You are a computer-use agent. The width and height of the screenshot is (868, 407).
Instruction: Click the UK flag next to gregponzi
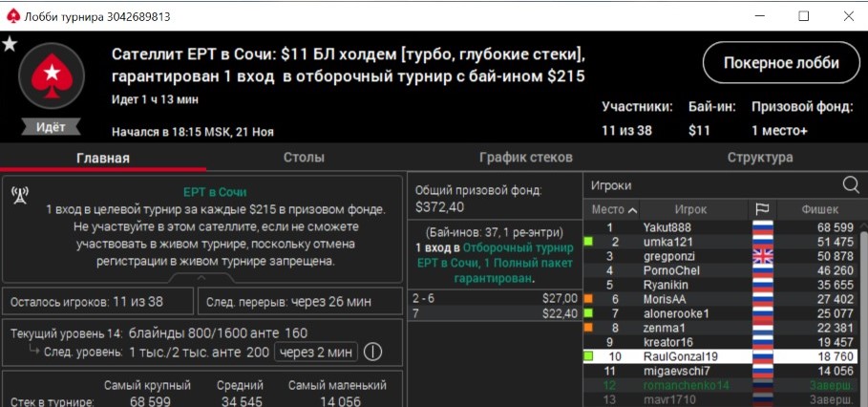pyautogui.click(x=762, y=256)
